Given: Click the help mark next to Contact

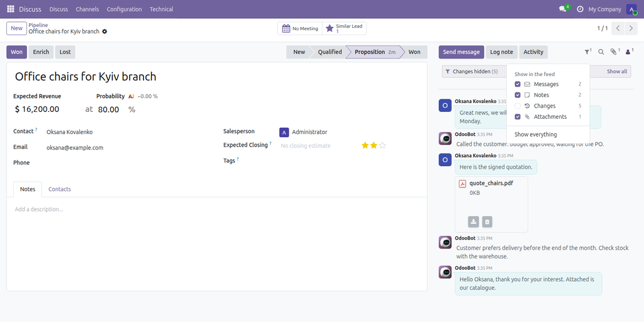Looking at the screenshot, I should [36, 130].
